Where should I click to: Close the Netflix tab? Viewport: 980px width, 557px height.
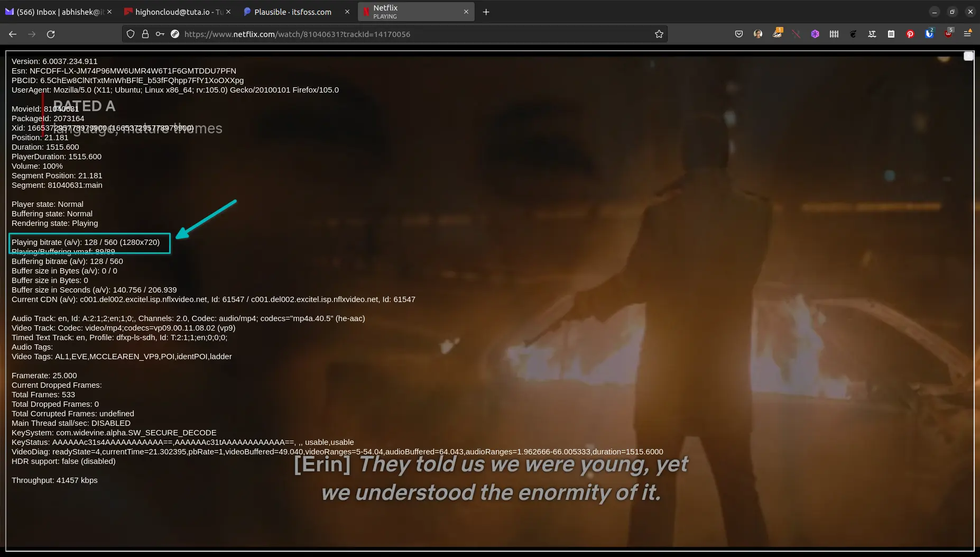point(466,12)
